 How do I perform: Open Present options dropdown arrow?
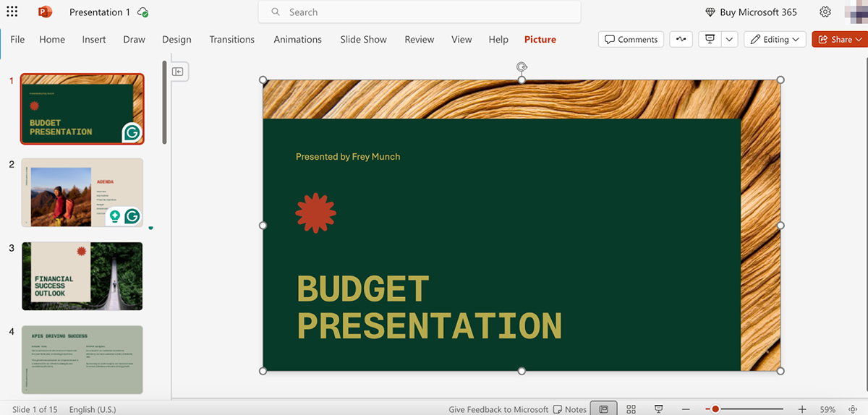point(729,40)
